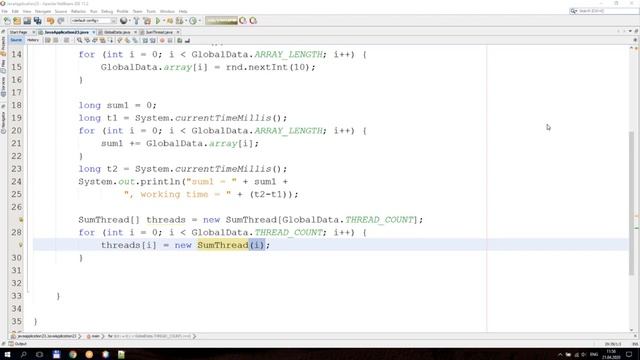This screenshot has width=640, height=360.
Task: Open the dropdown arrow next to the globe icon
Action: coord(129,20)
